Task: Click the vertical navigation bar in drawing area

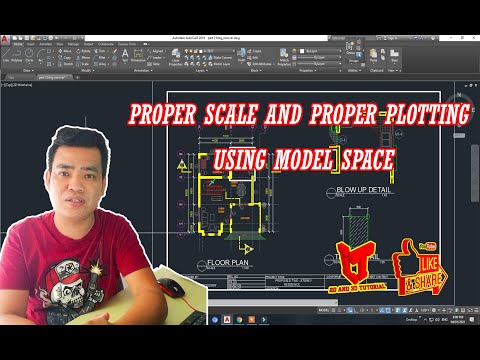Action: pos(476,173)
